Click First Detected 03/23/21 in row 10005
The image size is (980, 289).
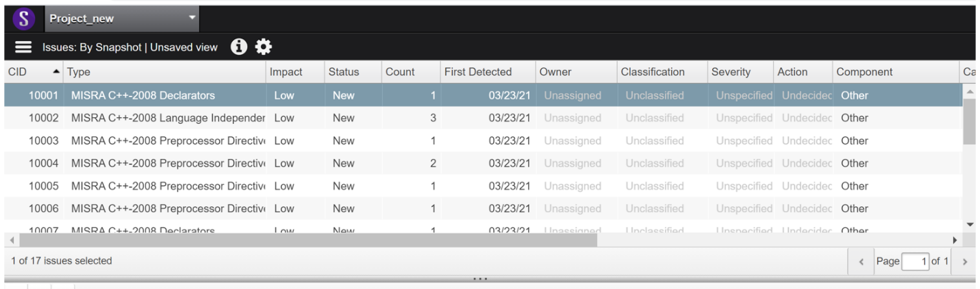click(510, 186)
